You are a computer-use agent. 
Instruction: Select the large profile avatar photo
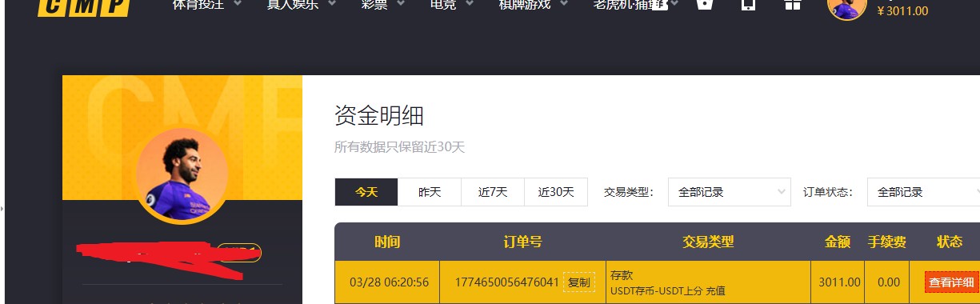(182, 175)
